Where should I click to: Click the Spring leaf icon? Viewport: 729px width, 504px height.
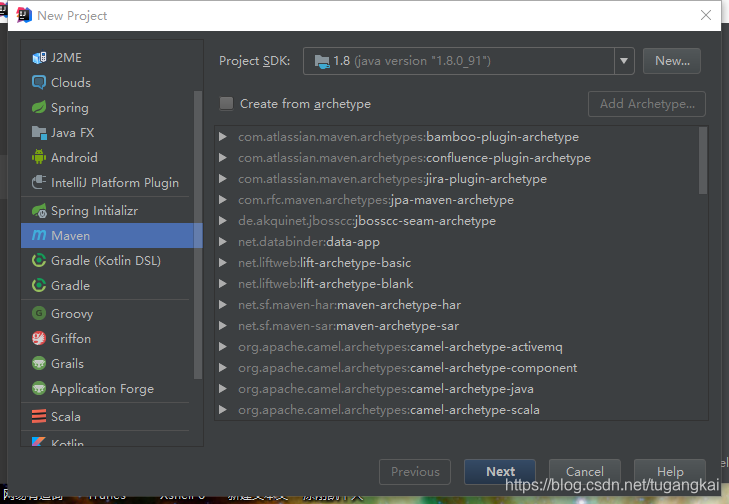coord(39,107)
